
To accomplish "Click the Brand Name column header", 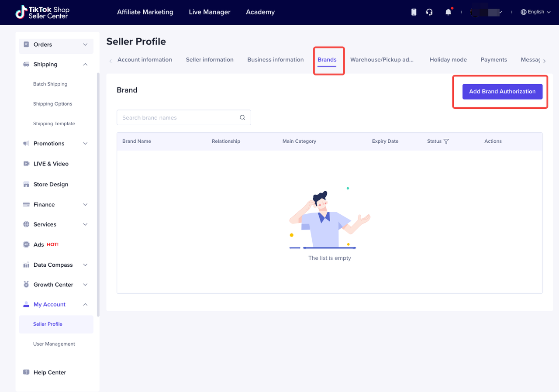I will coord(137,141).
